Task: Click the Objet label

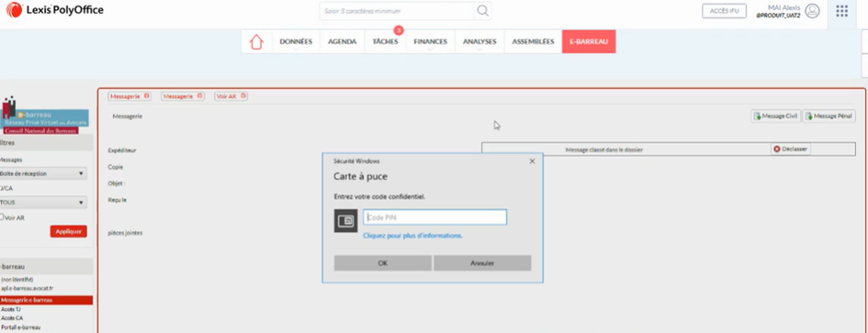Action: pyautogui.click(x=117, y=183)
